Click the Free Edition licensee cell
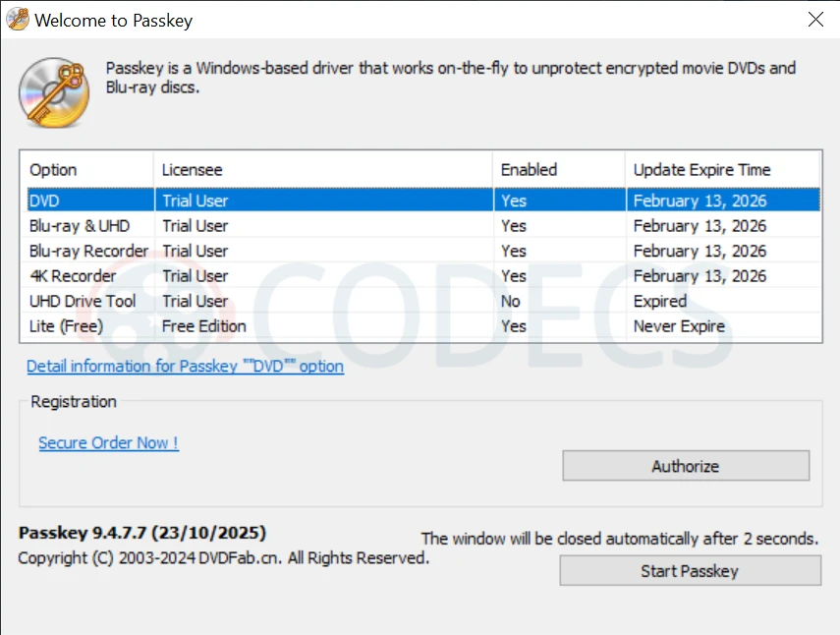840x635 pixels. pos(204,326)
